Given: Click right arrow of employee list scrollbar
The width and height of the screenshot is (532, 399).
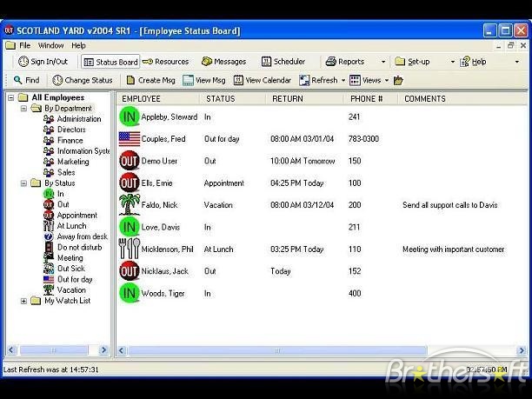Looking at the screenshot, I should click(522, 350).
